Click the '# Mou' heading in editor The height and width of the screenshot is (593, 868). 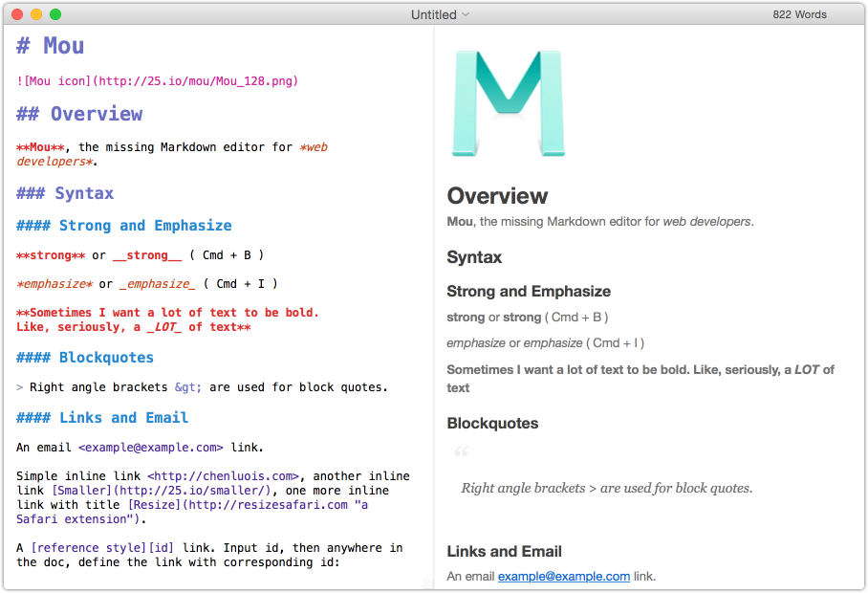[51, 45]
